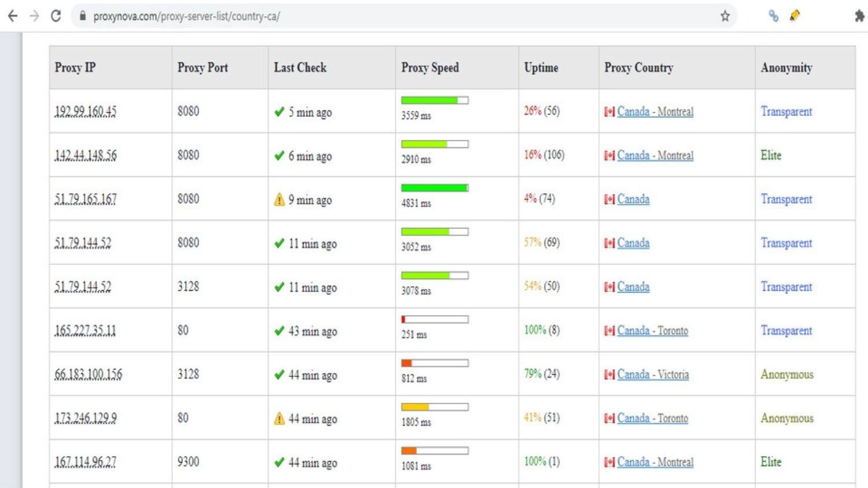Click Elite anonymity for 142.44.148.56
868x488 pixels.
click(771, 155)
